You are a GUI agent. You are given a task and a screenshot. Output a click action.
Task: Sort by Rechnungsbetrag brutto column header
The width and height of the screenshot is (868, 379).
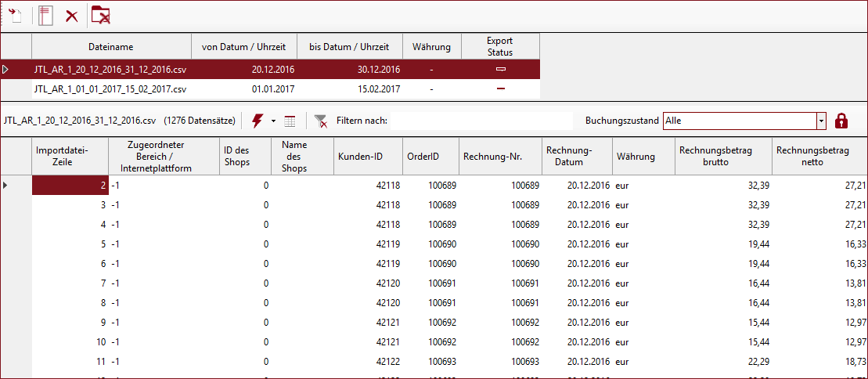coord(722,157)
